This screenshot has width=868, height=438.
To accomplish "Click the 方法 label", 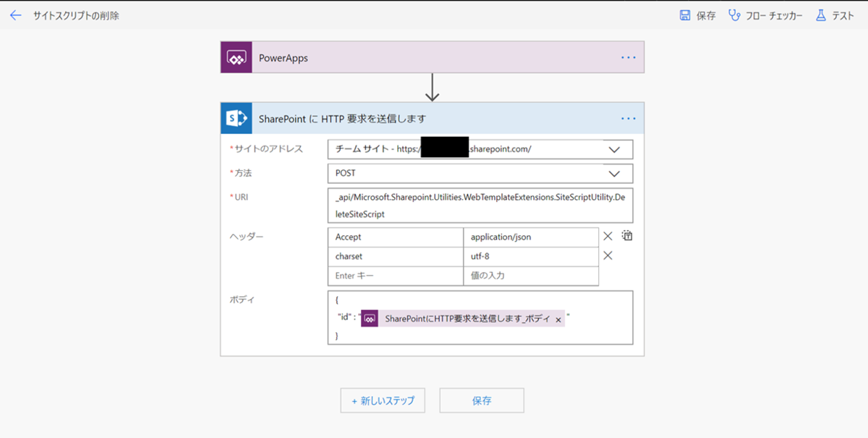I will pos(243,174).
